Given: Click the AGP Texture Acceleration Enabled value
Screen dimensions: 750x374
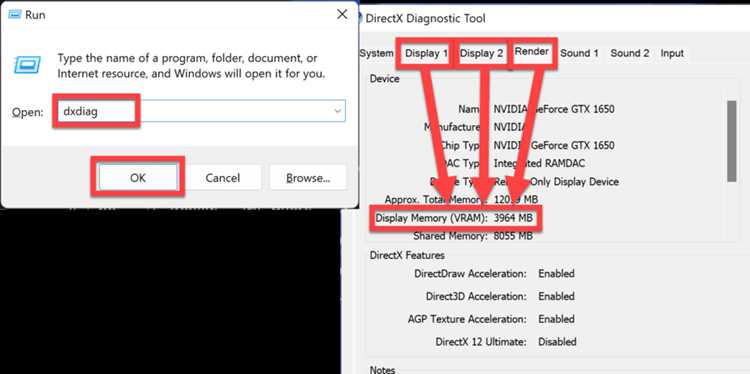Looking at the screenshot, I should 556,319.
